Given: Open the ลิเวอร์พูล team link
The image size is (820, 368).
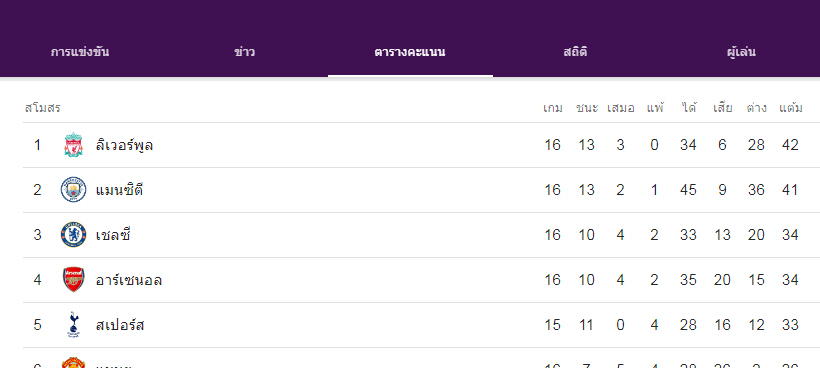Looking at the screenshot, I should click(124, 145).
